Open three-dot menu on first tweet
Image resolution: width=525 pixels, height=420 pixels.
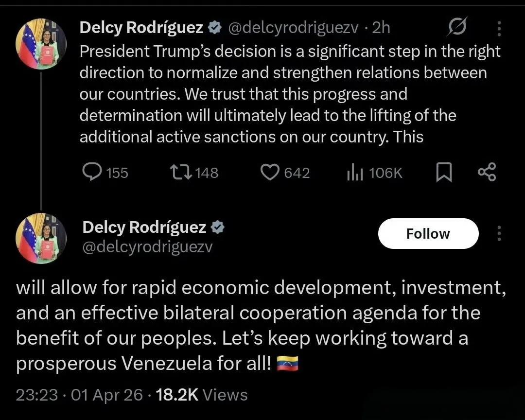click(499, 29)
